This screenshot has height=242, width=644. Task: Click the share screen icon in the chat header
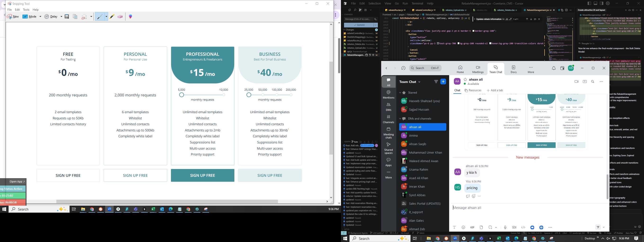pos(585,82)
